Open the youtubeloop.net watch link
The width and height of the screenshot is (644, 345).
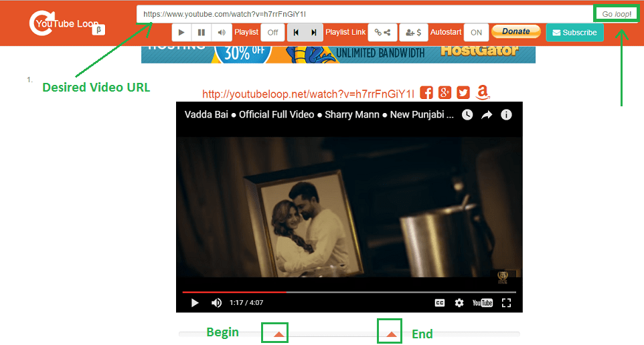(x=308, y=94)
